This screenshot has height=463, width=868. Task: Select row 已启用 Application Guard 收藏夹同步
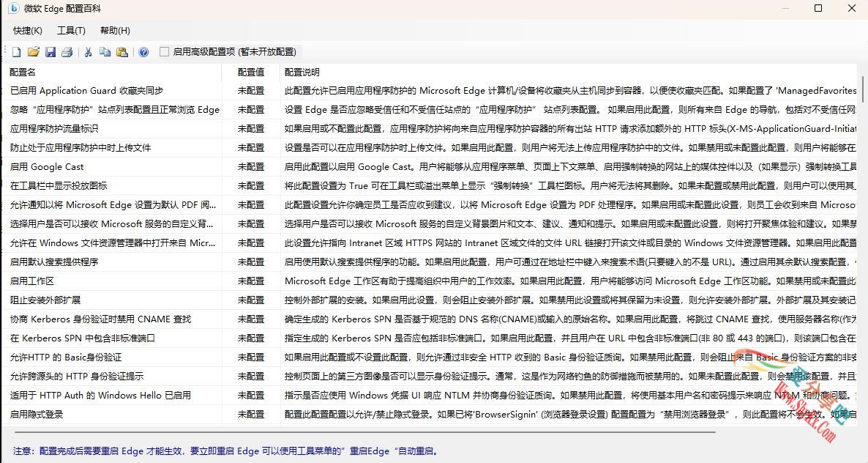(430, 91)
